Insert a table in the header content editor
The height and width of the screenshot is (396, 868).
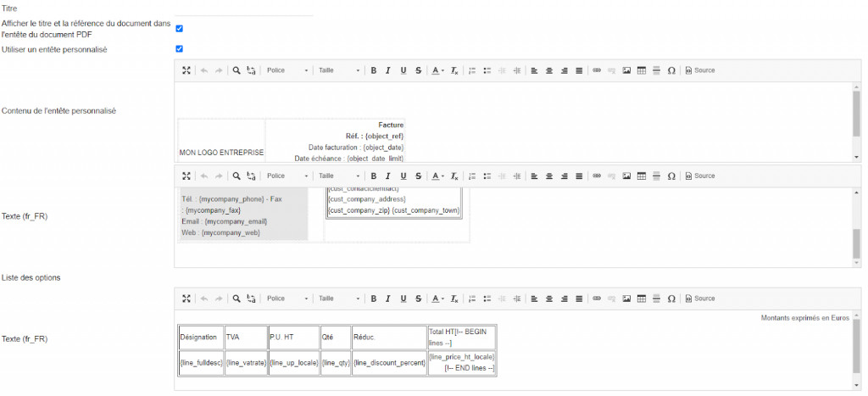click(642, 70)
